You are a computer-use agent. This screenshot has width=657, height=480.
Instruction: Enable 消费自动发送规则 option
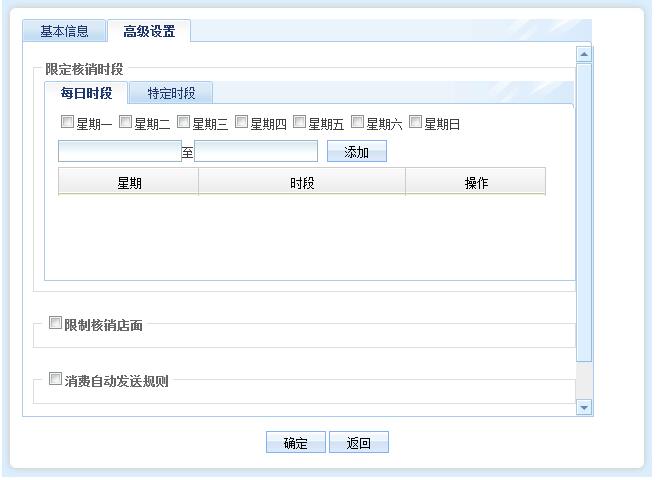[56, 379]
